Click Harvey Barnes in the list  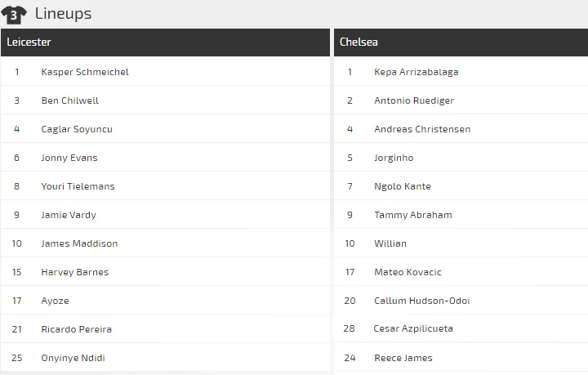click(x=74, y=272)
